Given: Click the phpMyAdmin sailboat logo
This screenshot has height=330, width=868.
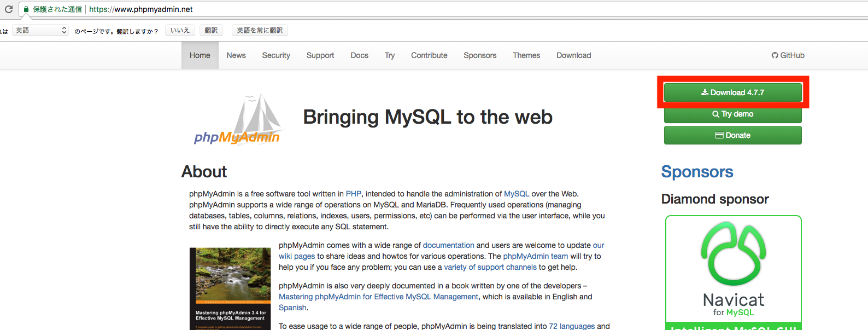Looking at the screenshot, I should click(x=237, y=120).
